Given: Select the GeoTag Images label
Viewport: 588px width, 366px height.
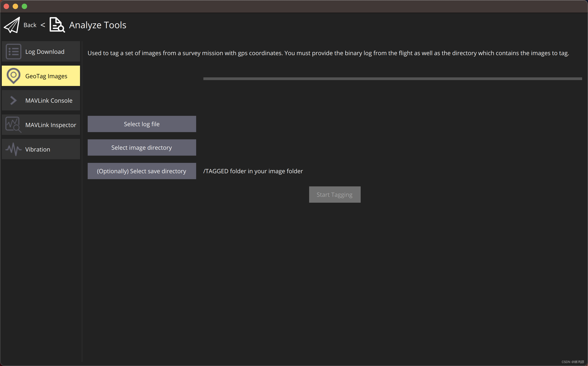Looking at the screenshot, I should click(46, 76).
